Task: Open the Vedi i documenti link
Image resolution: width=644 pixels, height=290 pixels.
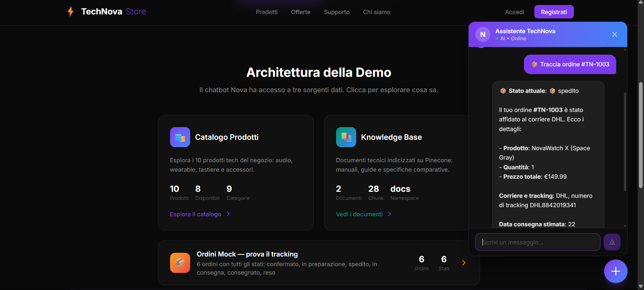Action: (359, 214)
